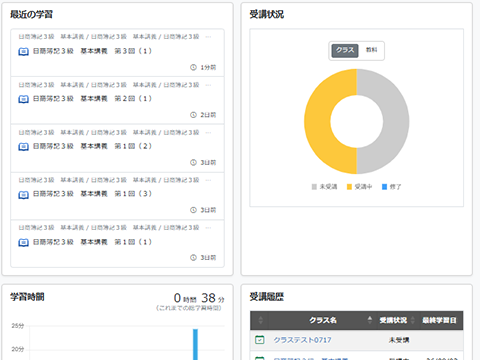The height and width of the screenshot is (360, 480).
Task: Open 日商簿記3級 基本講義 第1回(3) lesson
Action: pos(92,194)
